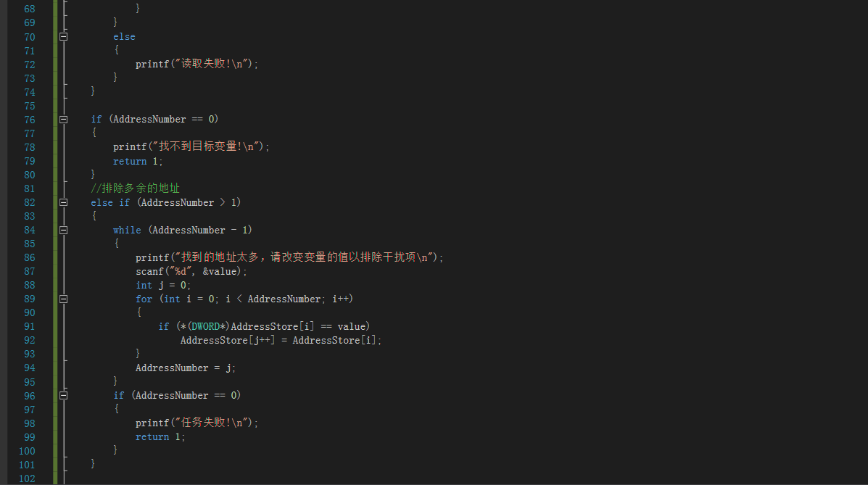The image size is (868, 485).
Task: Place cursor on the scanf statement
Action: (x=191, y=271)
